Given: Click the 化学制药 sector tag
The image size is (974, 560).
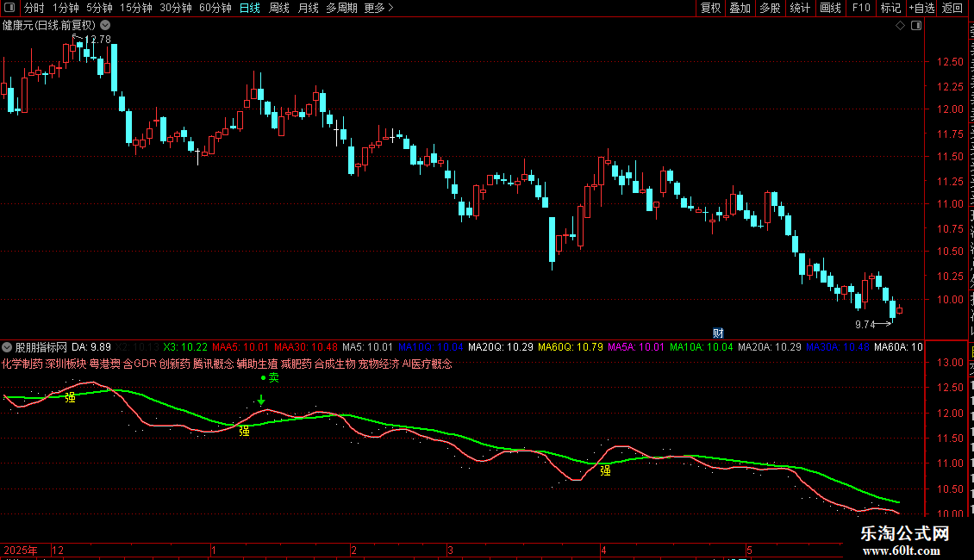Looking at the screenshot, I should 22,364.
